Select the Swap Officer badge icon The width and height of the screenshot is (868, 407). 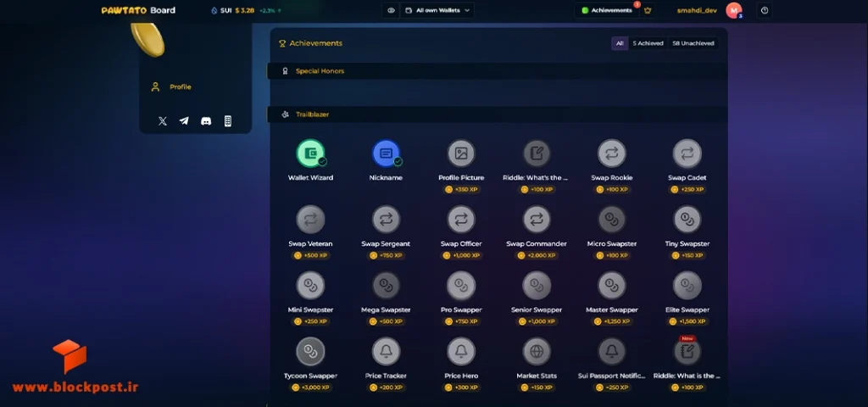pyautogui.click(x=461, y=220)
